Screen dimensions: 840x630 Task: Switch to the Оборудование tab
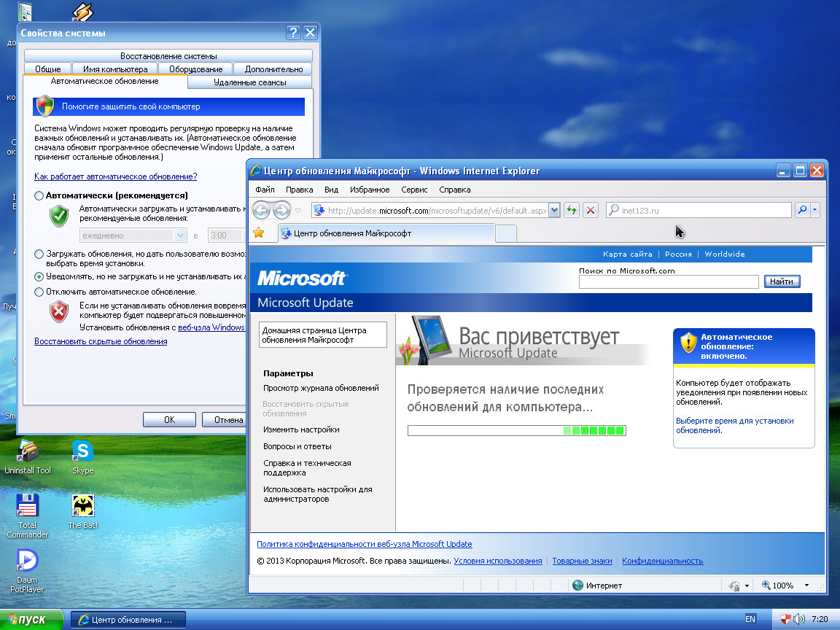click(x=195, y=69)
